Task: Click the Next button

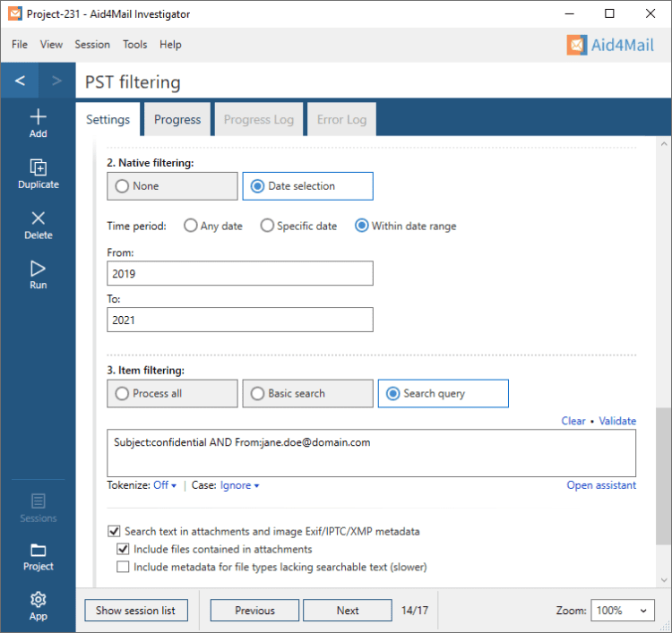Action: click(347, 611)
